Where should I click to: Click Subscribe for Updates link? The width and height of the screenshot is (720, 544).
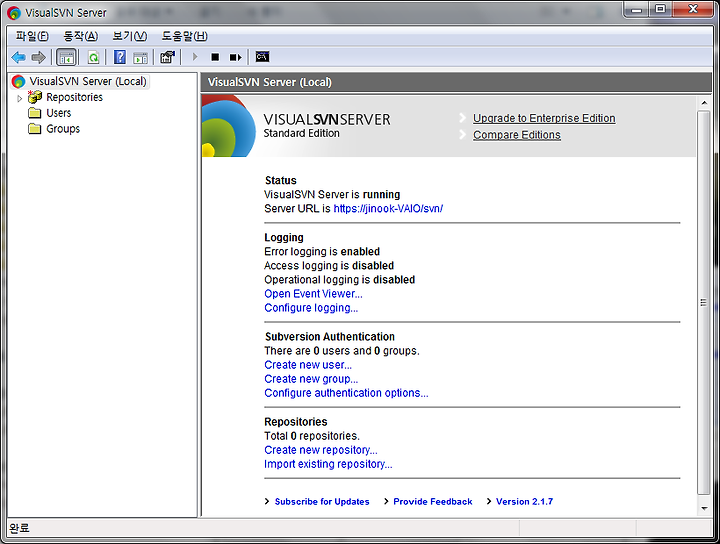pos(322,502)
